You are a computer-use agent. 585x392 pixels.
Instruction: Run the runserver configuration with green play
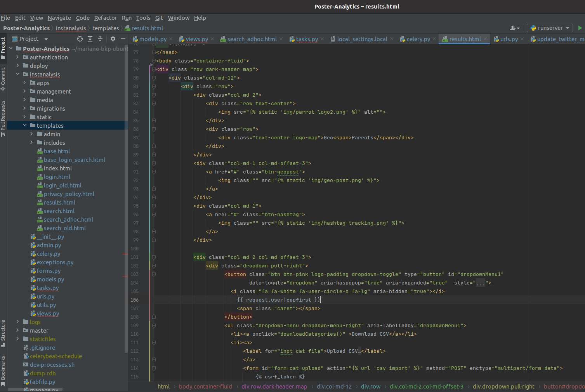pyautogui.click(x=580, y=28)
